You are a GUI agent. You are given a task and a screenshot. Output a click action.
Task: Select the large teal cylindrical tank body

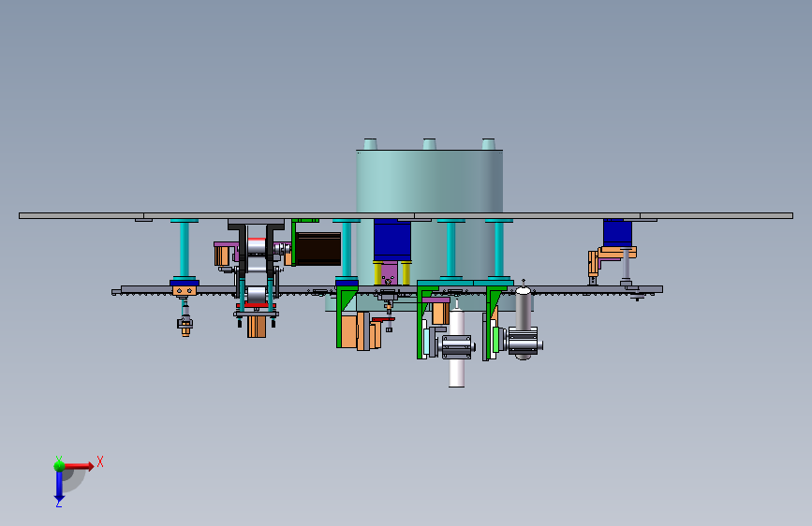(x=429, y=182)
